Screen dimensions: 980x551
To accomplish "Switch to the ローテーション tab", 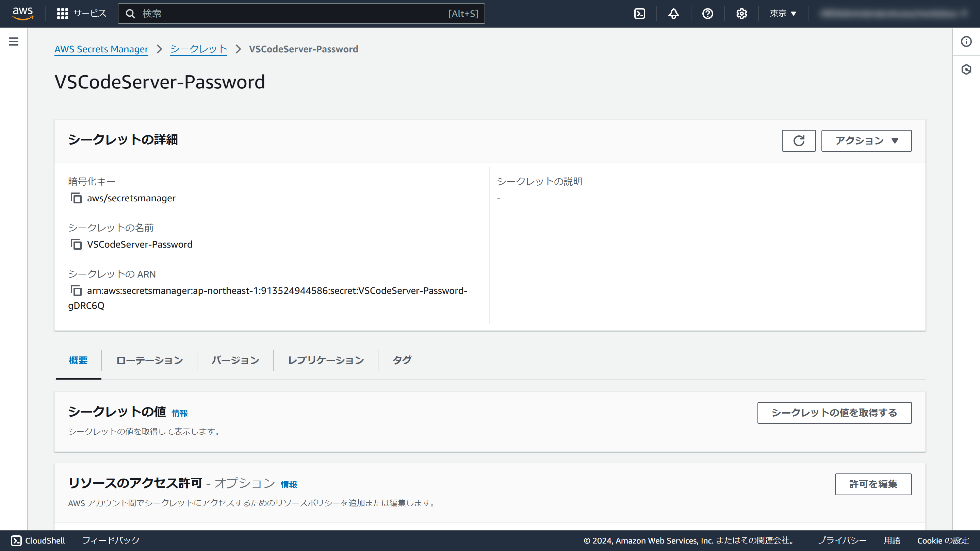I will 149,360.
